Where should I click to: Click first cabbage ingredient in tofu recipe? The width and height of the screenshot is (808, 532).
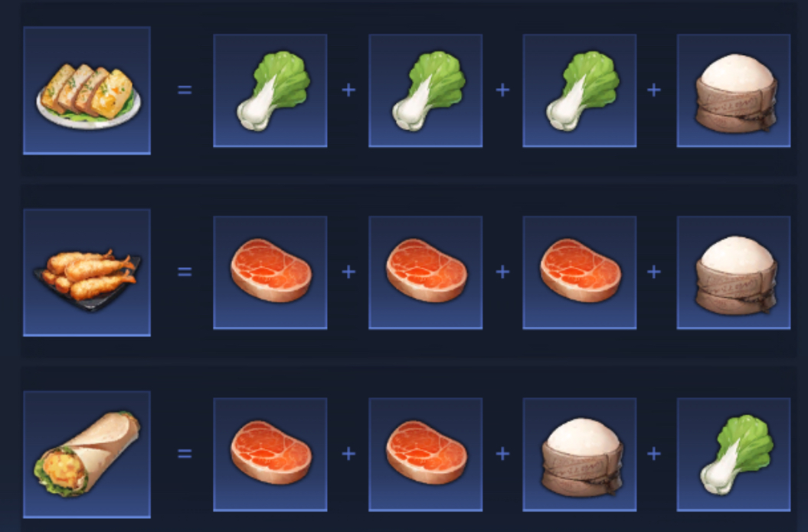(270, 90)
